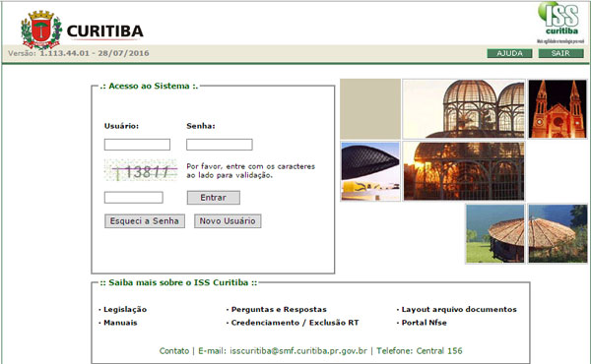591x364 pixels.
Task: Open the Manuais link
Action: [120, 323]
